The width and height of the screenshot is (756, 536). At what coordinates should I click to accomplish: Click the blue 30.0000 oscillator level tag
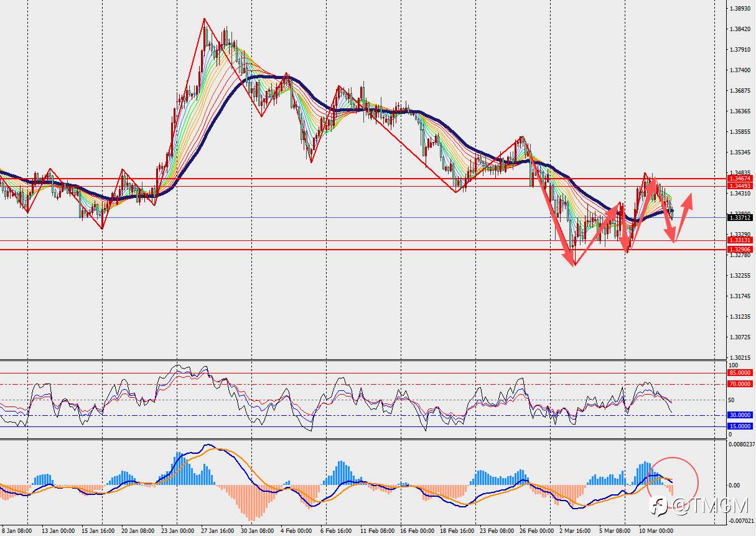740,415
